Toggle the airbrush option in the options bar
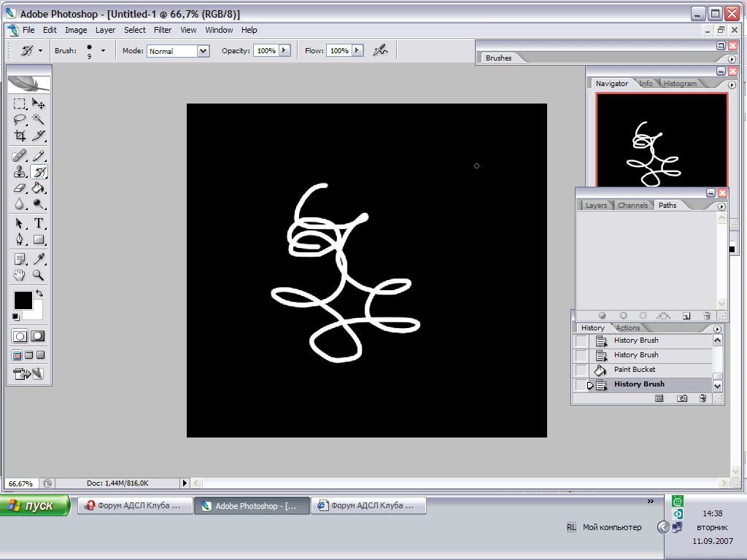The height and width of the screenshot is (560, 747). [x=379, y=50]
